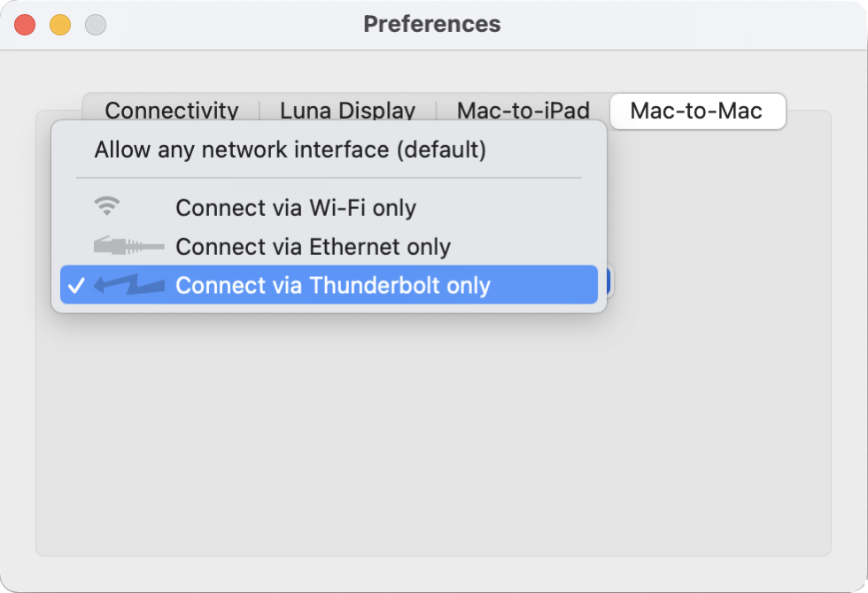Close the Preferences window
The width and height of the screenshot is (868, 593).
click(25, 25)
